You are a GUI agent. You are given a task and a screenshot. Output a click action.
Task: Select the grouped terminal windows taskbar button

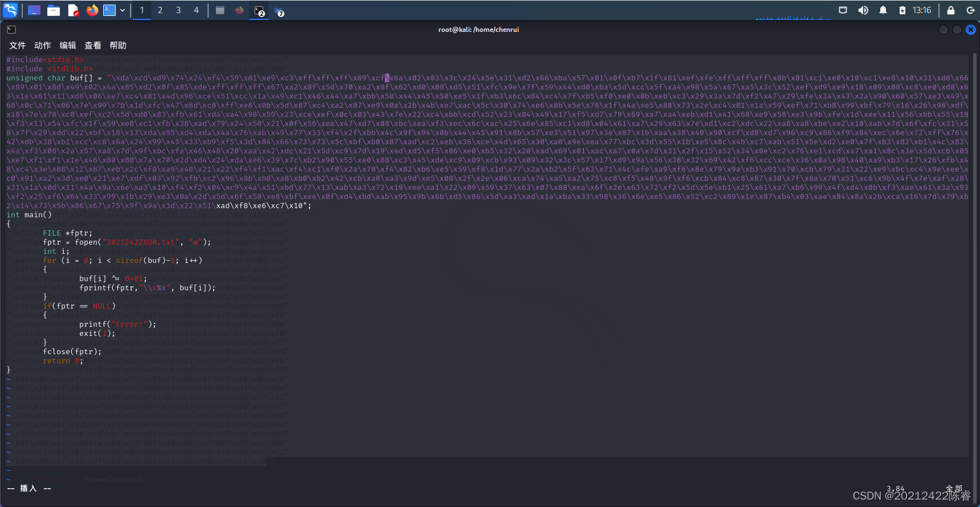(x=259, y=11)
